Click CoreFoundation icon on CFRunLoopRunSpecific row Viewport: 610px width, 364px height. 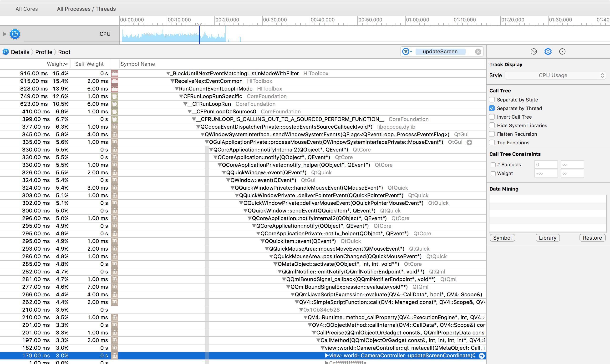click(x=115, y=96)
